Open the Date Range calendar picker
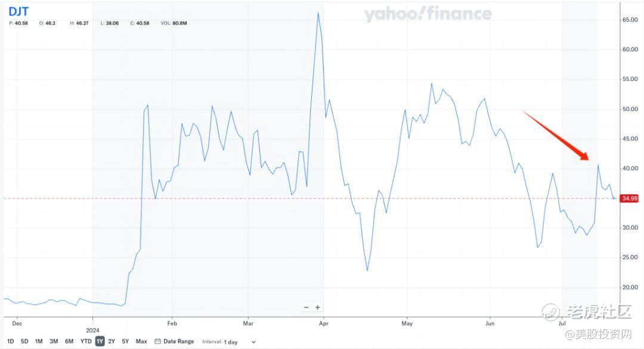Viewport: 644px width, 349px height. 174,341
